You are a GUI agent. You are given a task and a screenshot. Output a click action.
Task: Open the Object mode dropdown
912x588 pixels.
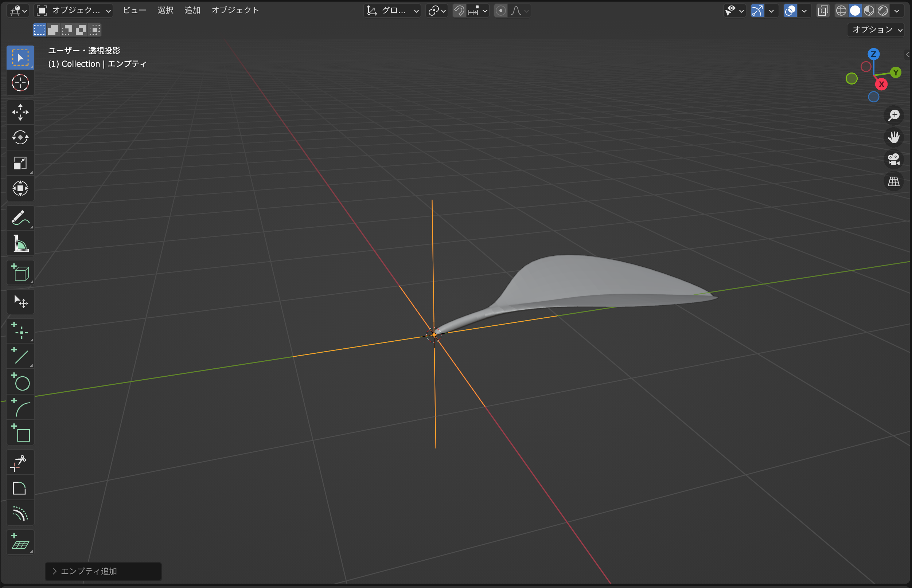[73, 11]
